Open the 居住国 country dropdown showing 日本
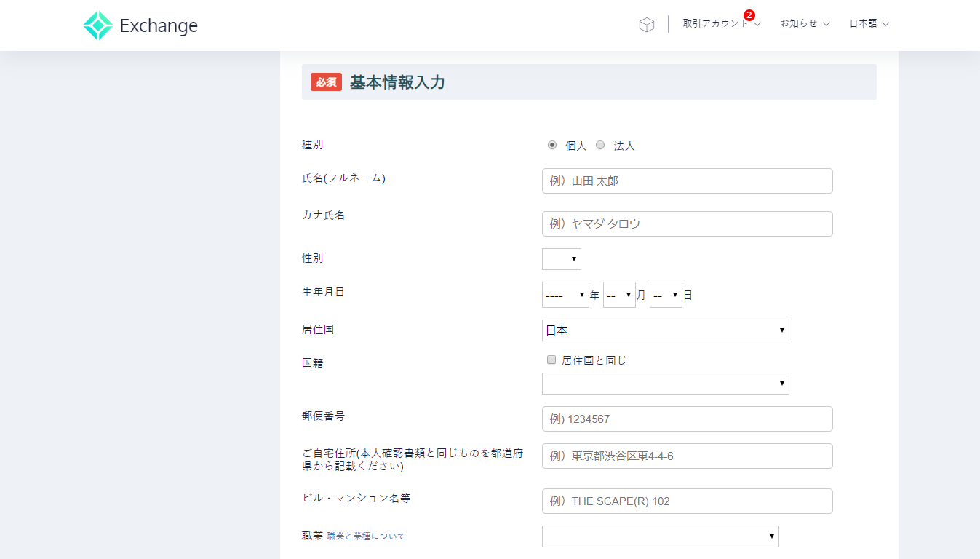The image size is (980, 559). (x=665, y=330)
